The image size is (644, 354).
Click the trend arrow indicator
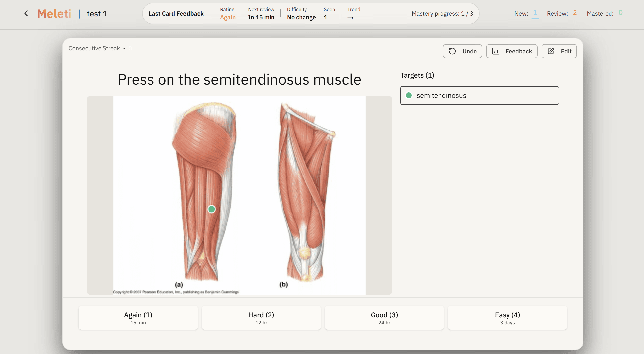[350, 18]
